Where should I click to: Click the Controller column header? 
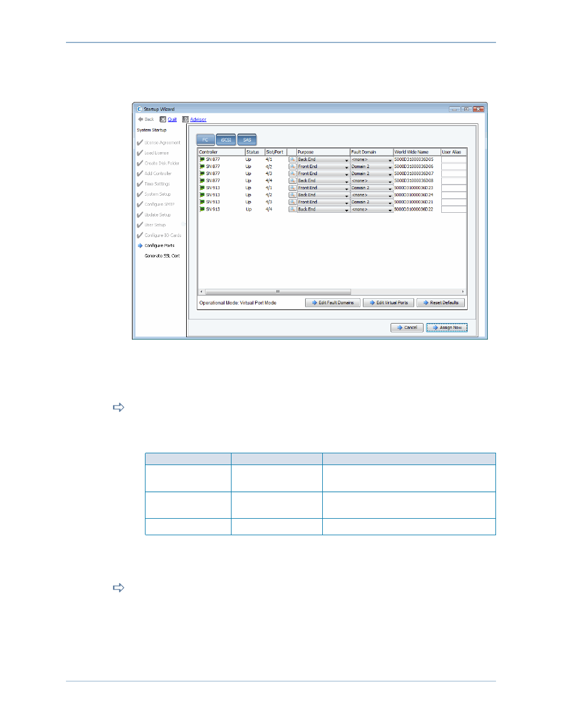point(222,152)
